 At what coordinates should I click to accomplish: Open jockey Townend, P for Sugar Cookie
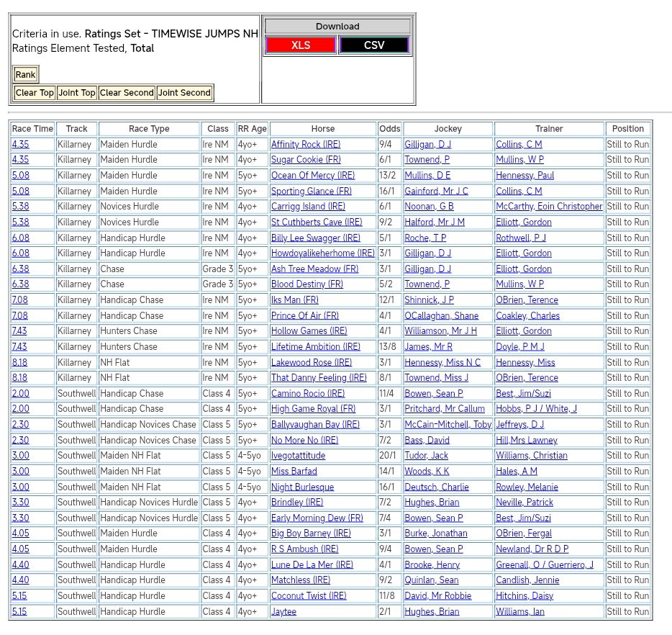(x=427, y=160)
